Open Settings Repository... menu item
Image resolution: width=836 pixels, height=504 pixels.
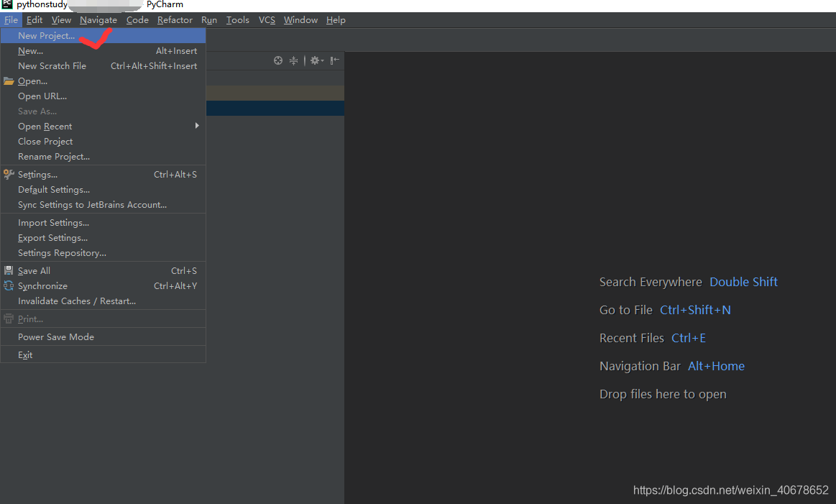click(x=104, y=253)
